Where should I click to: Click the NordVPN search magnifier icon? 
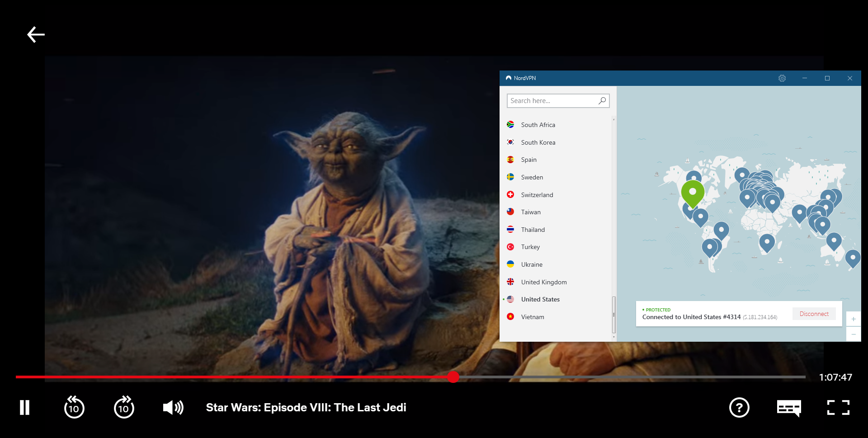click(602, 100)
